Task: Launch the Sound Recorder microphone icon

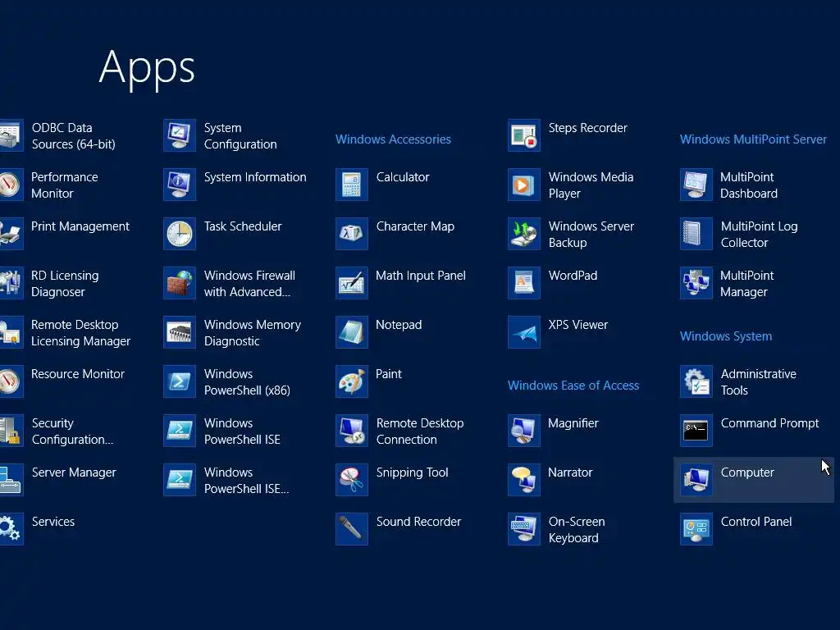Action: coord(351,529)
